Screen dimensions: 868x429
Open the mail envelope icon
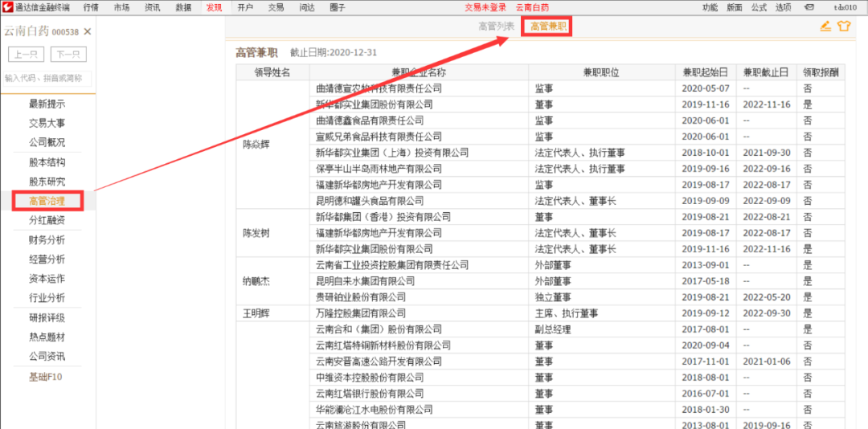coord(809,8)
